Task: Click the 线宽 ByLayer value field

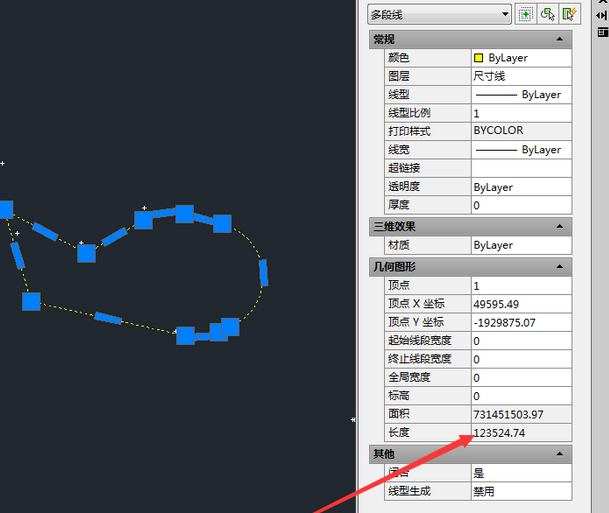Action: coord(520,150)
